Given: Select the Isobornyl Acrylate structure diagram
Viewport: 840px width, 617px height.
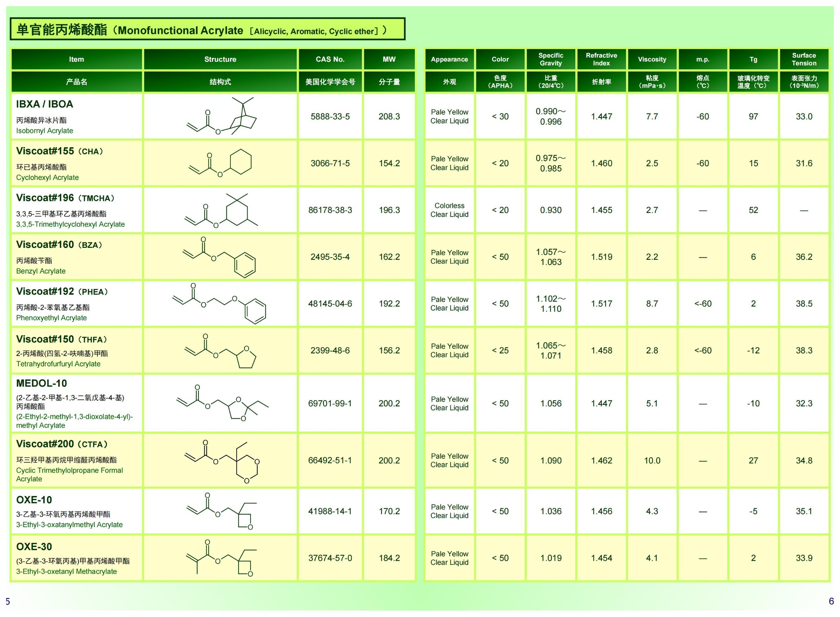Looking at the screenshot, I should click(x=221, y=116).
